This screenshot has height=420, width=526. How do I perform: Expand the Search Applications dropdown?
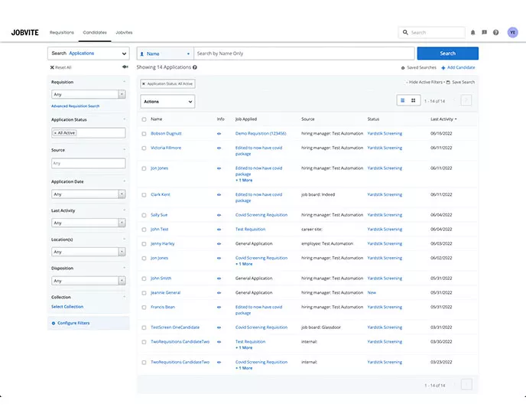tap(88, 54)
